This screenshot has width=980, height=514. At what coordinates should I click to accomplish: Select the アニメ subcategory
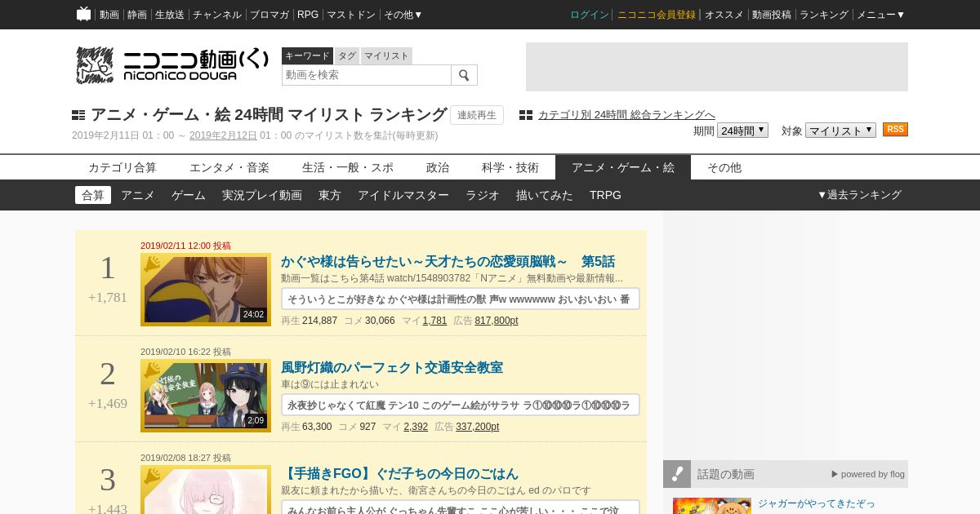(138, 195)
